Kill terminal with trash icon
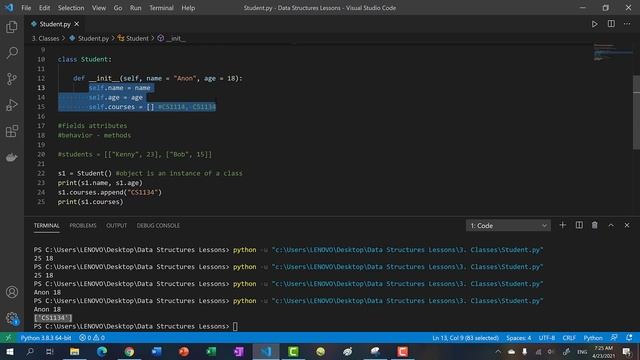Screen dimensions: 640x360 click(x=595, y=225)
